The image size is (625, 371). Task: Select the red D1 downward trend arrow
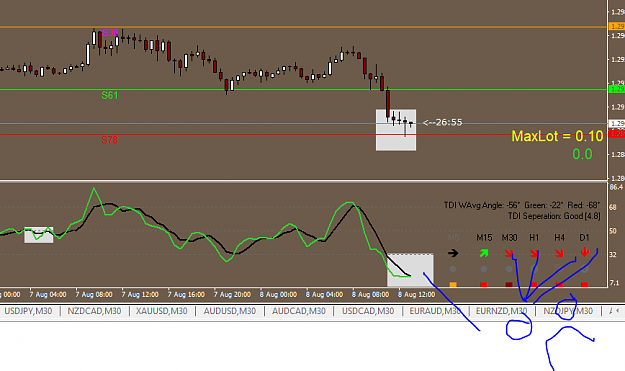point(585,252)
